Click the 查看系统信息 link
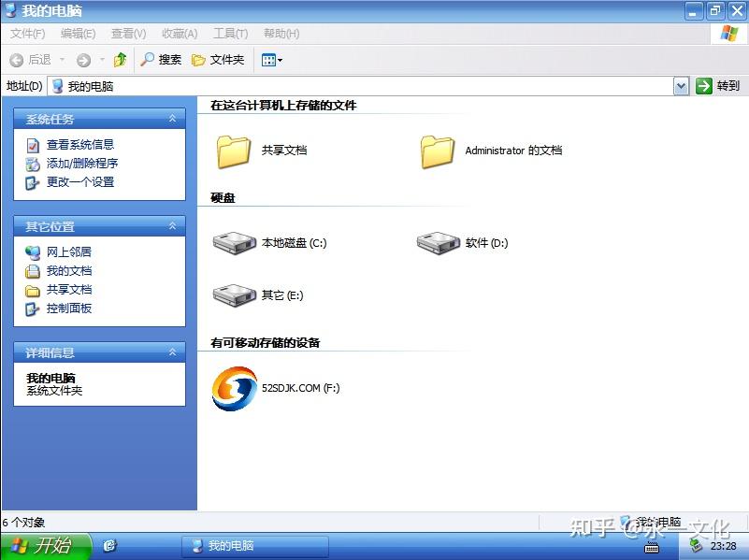749x560 pixels. click(80, 145)
